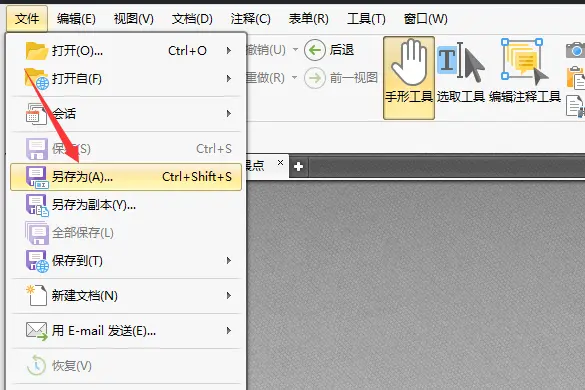Expand the 会话 submenu arrow
This screenshot has height=390, width=585.
[x=229, y=113]
